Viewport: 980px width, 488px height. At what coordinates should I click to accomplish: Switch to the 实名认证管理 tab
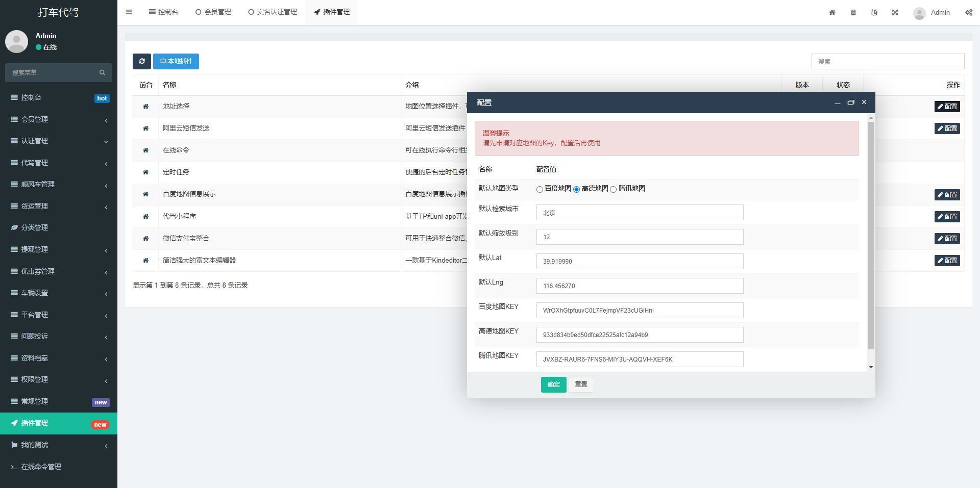click(273, 12)
